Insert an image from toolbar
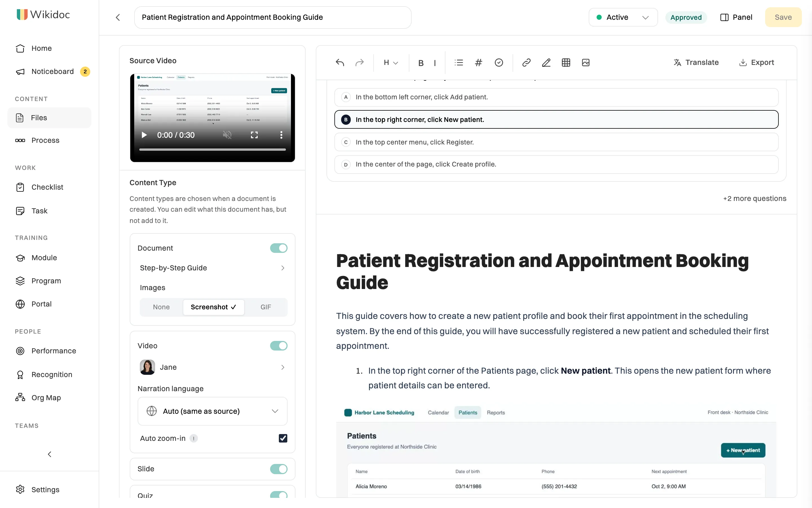 pyautogui.click(x=586, y=62)
